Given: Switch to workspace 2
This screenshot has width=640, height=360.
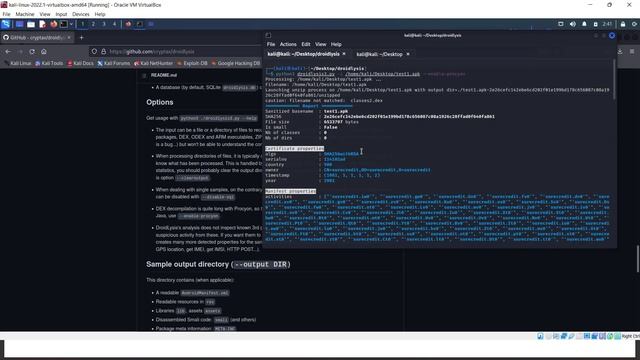Looking at the screenshot, I should pyautogui.click(x=93, y=24).
